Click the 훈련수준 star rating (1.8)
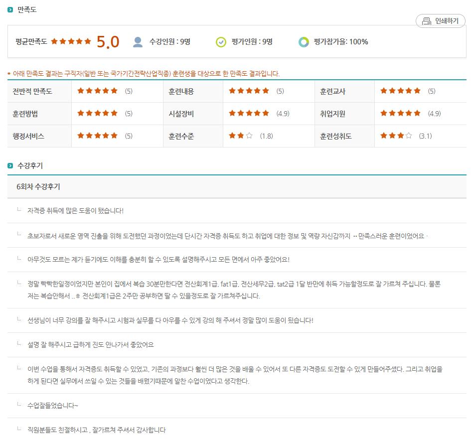This screenshot has height=448, width=476. 241,136
